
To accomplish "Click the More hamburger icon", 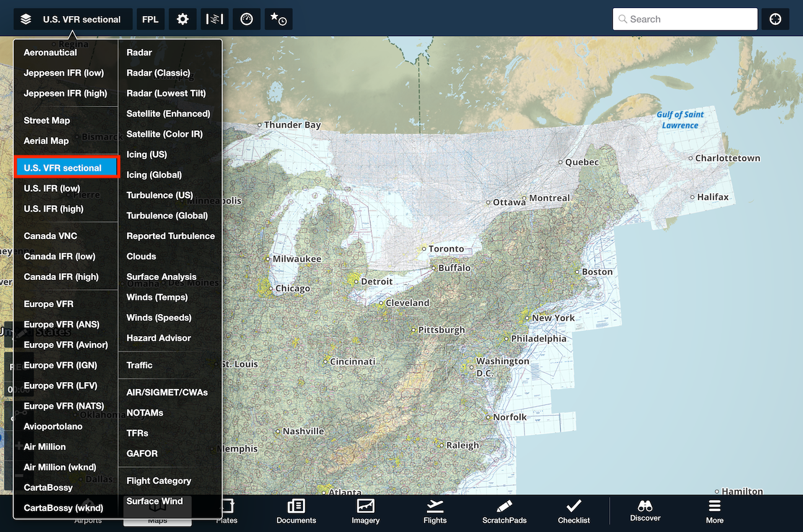I will [714, 505].
